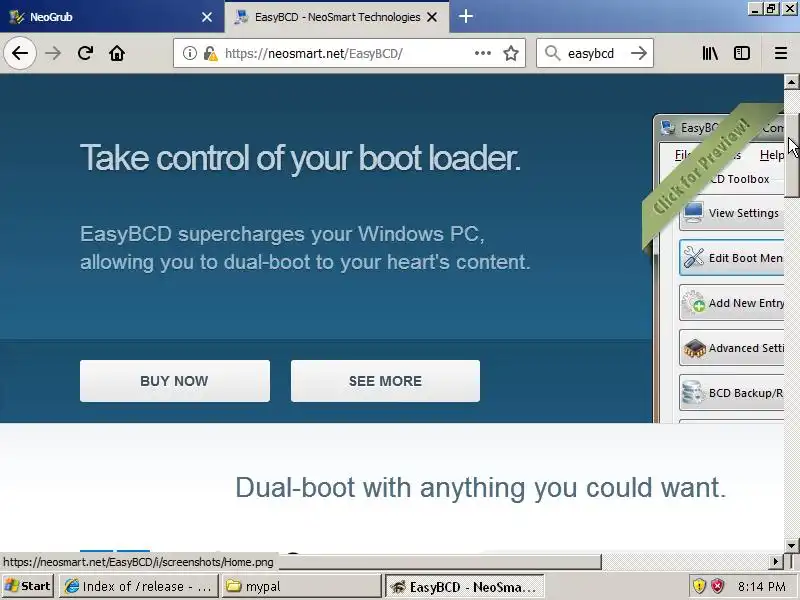The width and height of the screenshot is (800, 600).
Task: Click BCD Backup/Repair in preview image
Action: point(732,393)
